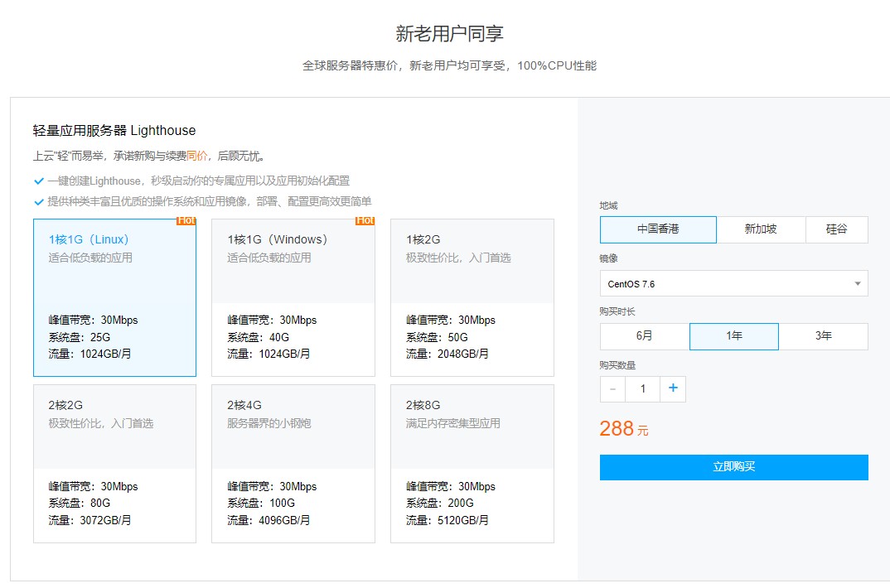Set purchase duration to 3年

point(824,336)
